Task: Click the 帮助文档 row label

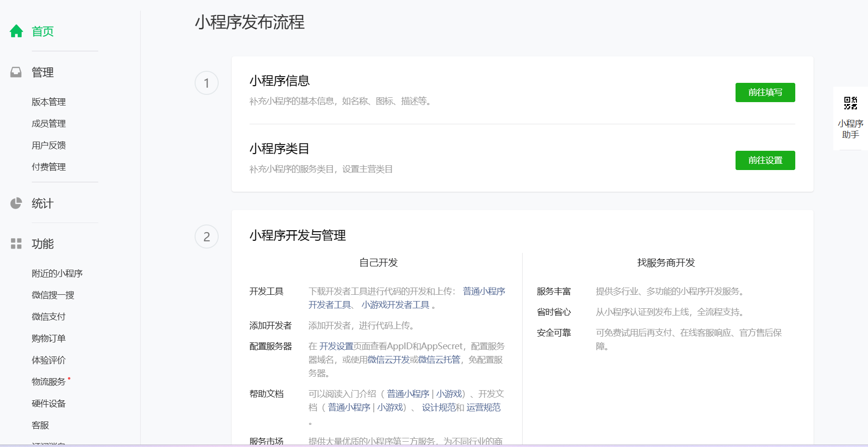Action: click(x=266, y=394)
